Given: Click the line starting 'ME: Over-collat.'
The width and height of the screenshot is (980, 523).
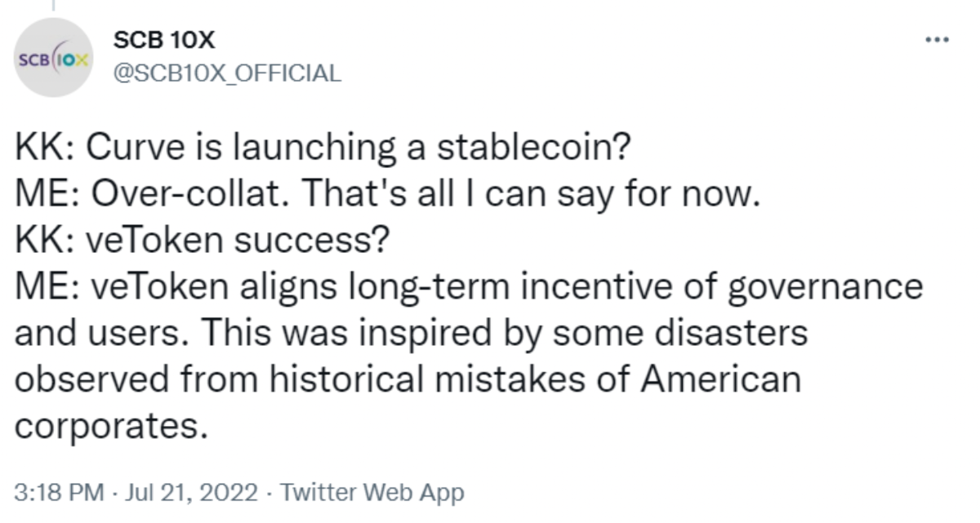Looking at the screenshot, I should [388, 197].
